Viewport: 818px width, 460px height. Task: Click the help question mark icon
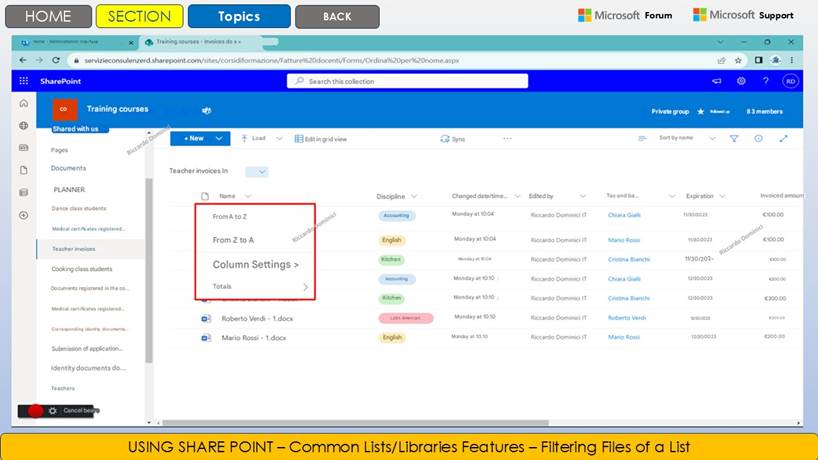point(765,81)
